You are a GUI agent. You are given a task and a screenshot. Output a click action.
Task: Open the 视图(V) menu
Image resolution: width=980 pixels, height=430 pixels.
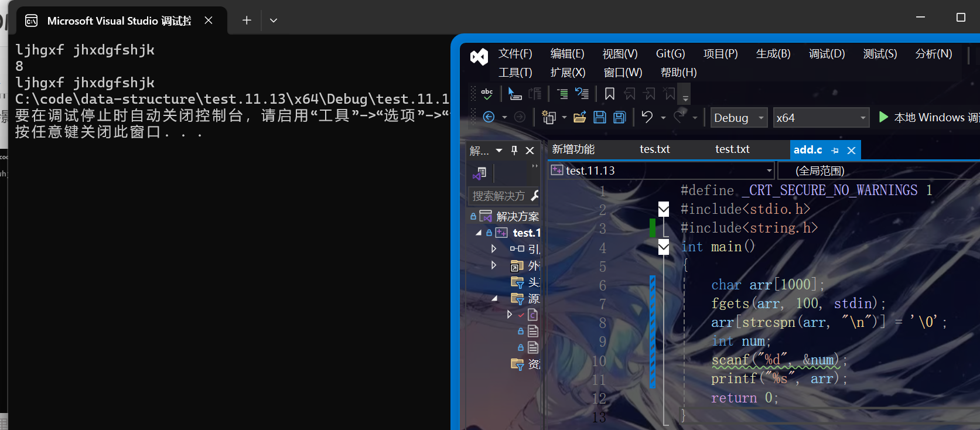(x=620, y=54)
